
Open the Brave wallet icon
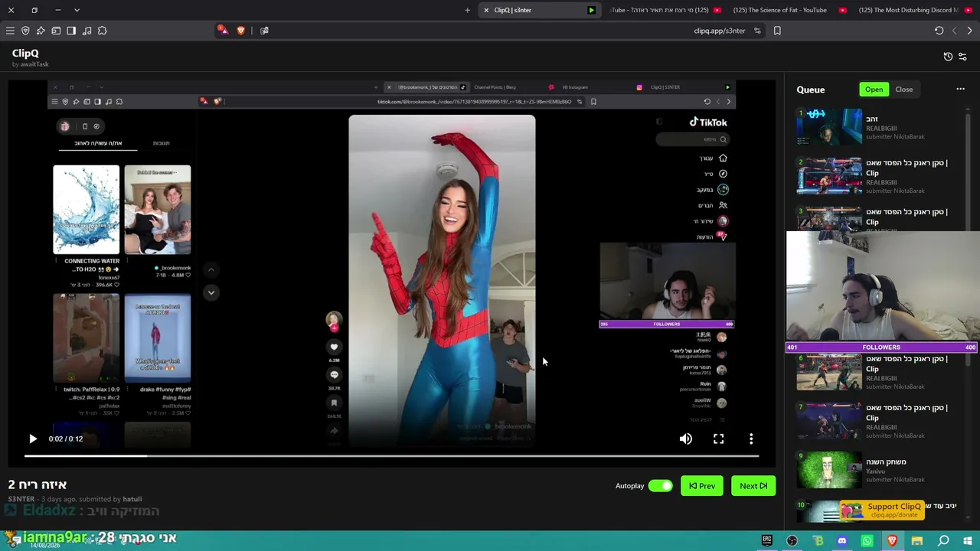[56, 31]
